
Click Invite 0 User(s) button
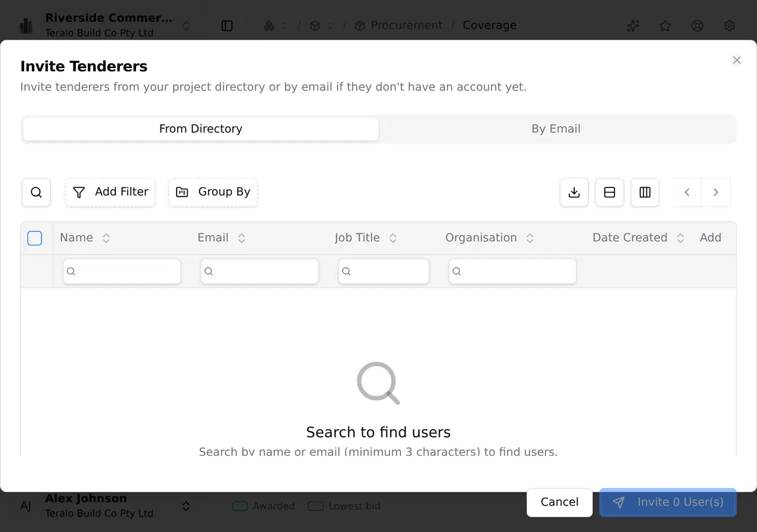click(668, 502)
